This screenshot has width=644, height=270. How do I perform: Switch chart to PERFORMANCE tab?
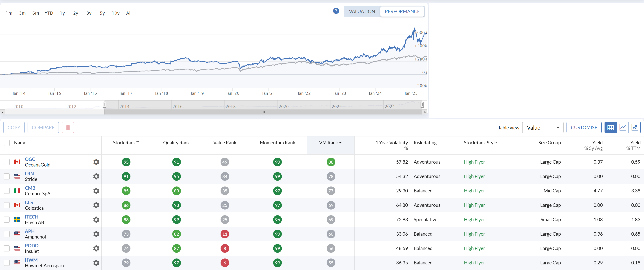[402, 12]
